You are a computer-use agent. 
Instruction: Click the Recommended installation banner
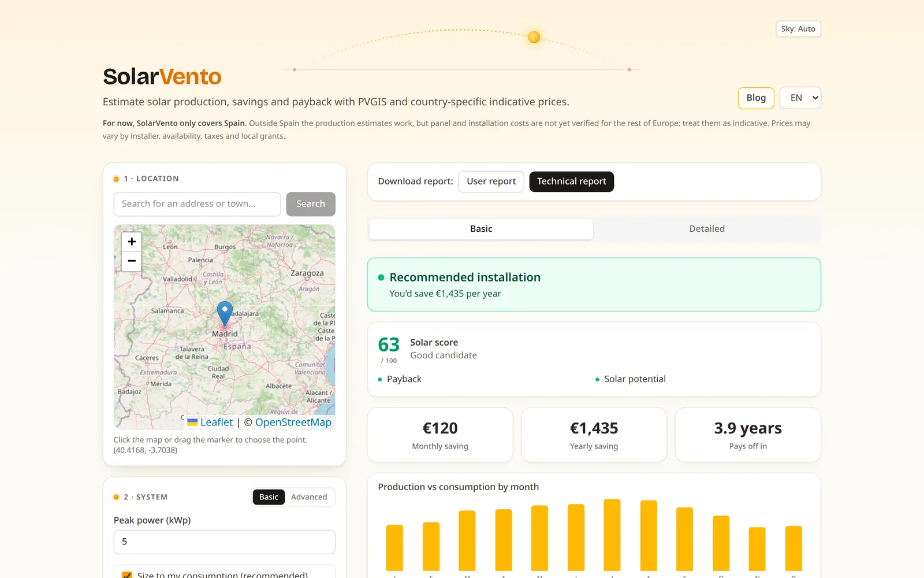click(594, 284)
